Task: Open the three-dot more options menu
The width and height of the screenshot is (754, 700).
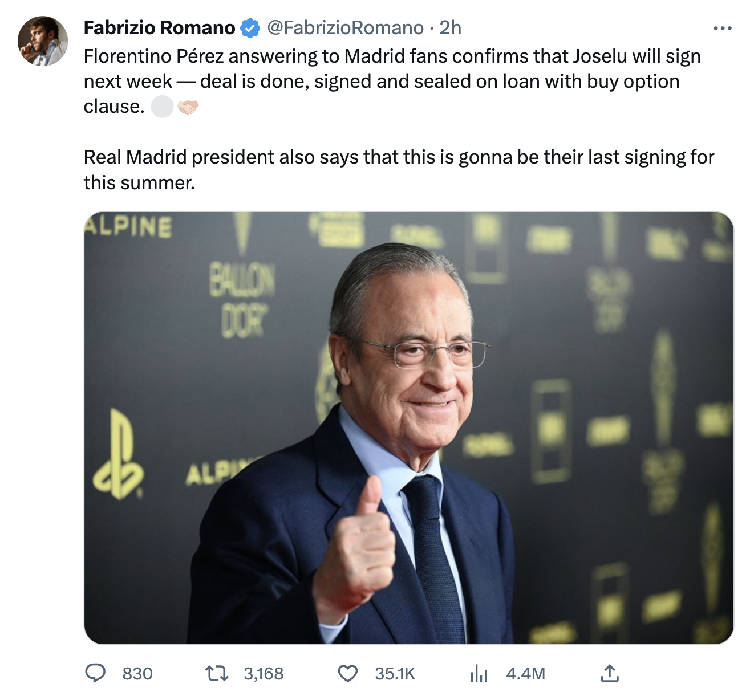Action: [x=722, y=28]
